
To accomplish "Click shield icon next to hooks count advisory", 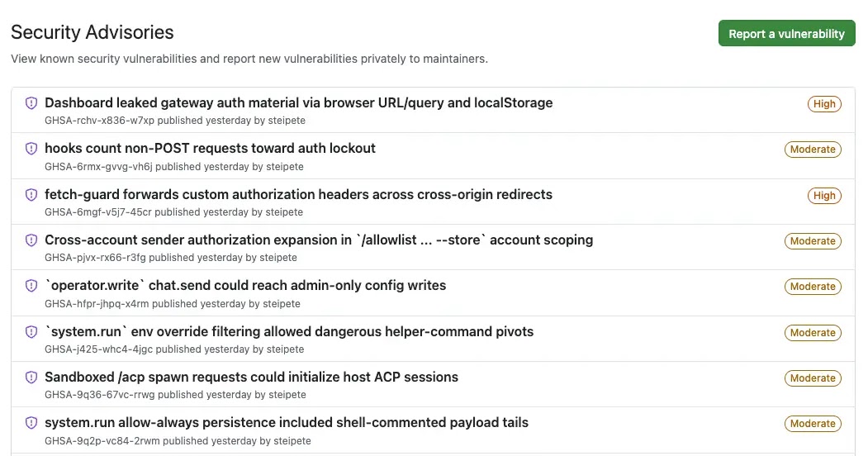I will point(31,149).
